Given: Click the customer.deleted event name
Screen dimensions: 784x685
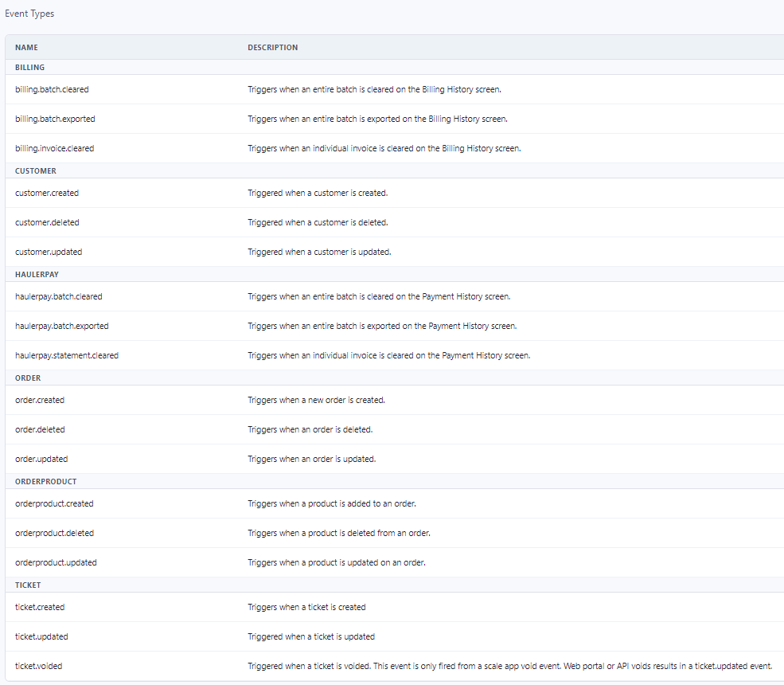Looking at the screenshot, I should [47, 222].
